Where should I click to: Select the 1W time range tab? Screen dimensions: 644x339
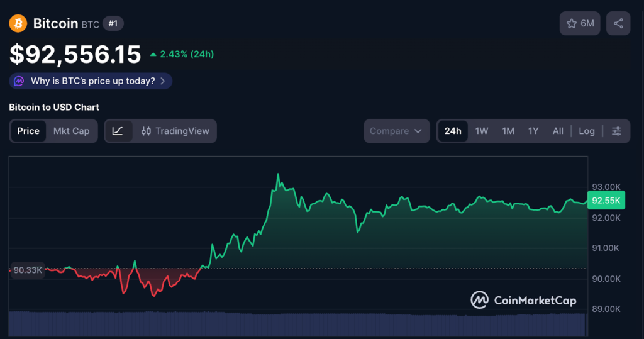[x=482, y=131]
